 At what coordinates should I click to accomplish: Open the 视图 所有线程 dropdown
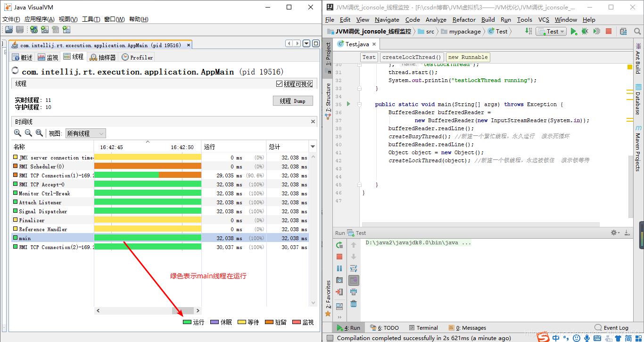click(86, 133)
